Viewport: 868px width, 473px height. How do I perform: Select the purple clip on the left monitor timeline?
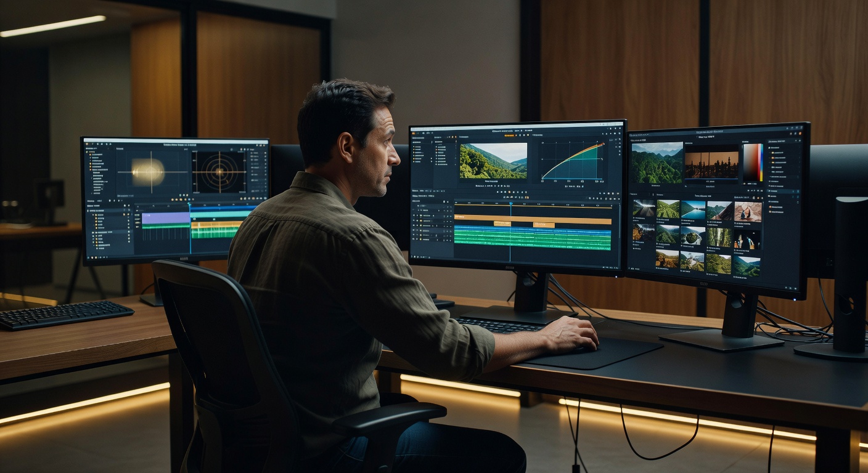pos(165,218)
